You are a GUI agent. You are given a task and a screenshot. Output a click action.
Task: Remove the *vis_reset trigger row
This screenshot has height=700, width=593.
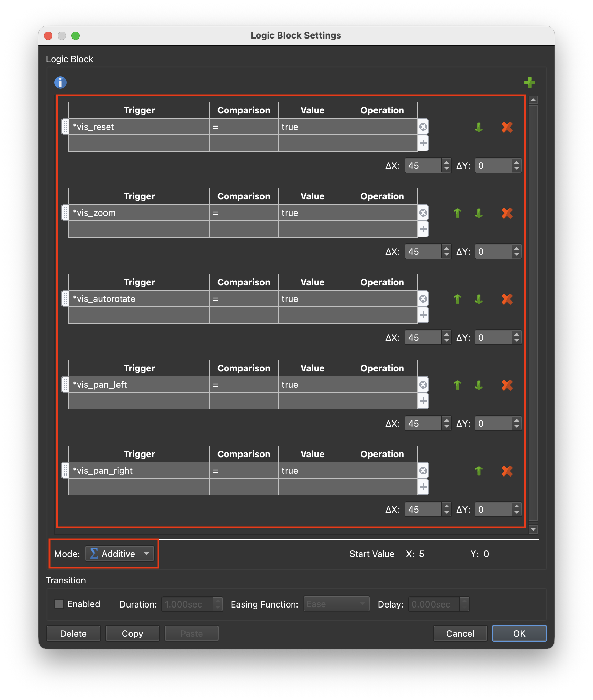coord(423,127)
